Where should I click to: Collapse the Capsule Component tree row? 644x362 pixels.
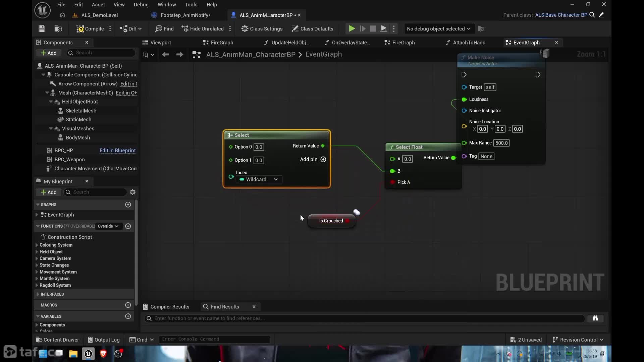(x=43, y=75)
